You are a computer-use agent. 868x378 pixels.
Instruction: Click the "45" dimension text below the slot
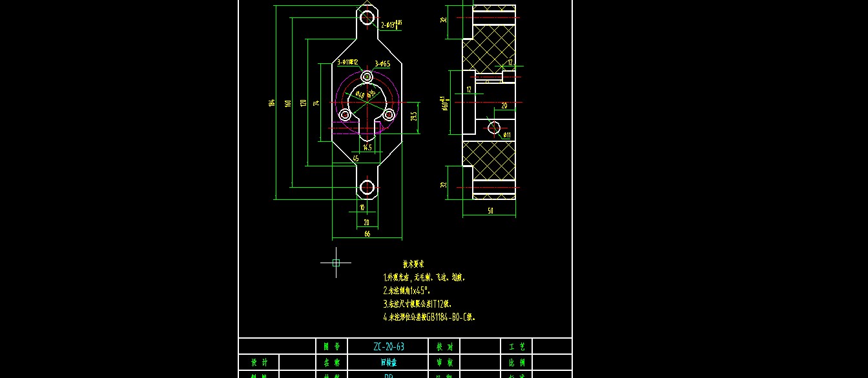(x=355, y=158)
